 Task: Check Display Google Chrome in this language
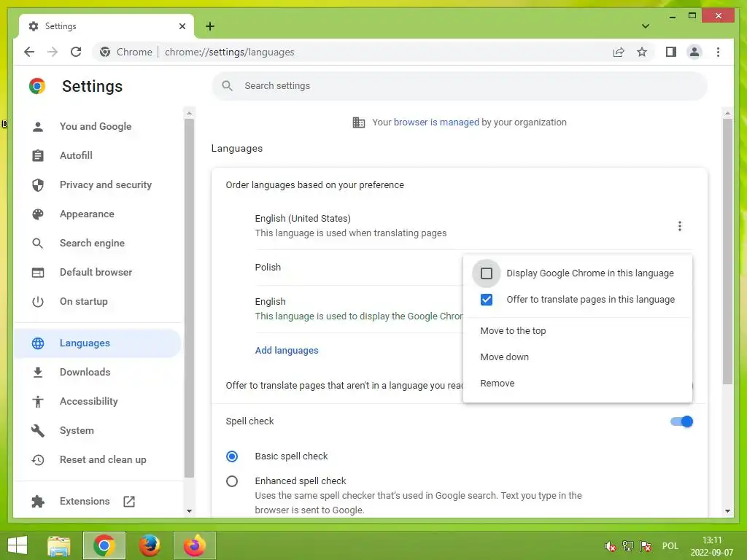tap(487, 273)
